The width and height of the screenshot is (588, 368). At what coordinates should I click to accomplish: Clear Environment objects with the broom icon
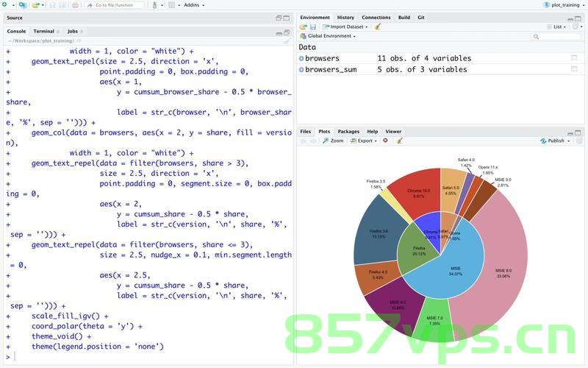point(378,26)
